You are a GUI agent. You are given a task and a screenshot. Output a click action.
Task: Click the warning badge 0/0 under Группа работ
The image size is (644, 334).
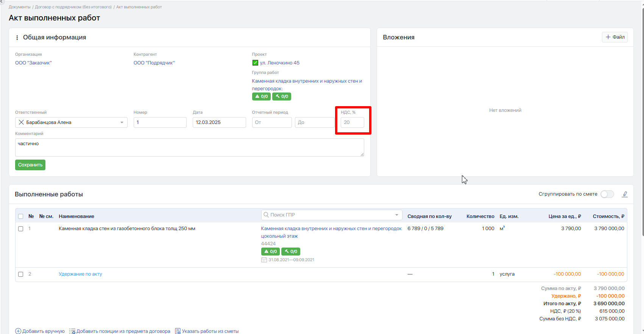pyautogui.click(x=261, y=97)
